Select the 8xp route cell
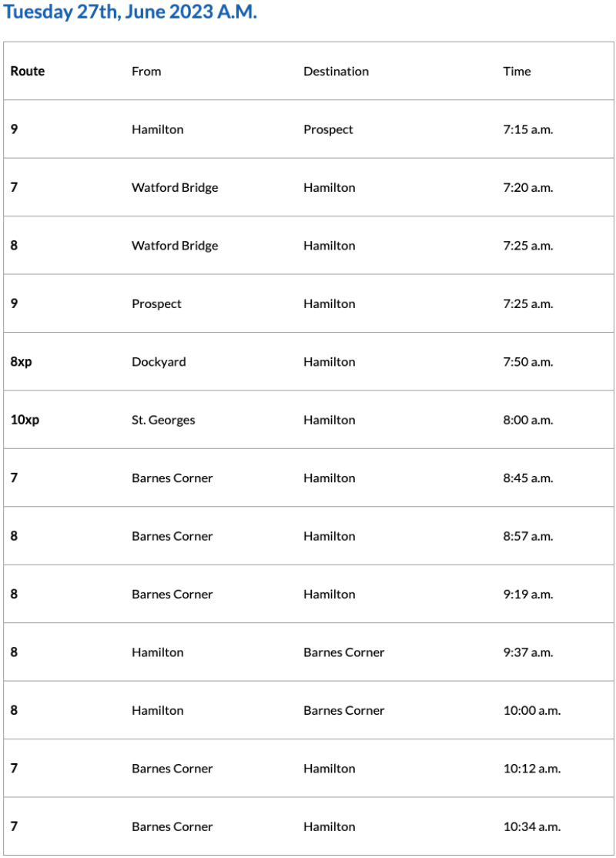This screenshot has width=616, height=858. [x=22, y=361]
